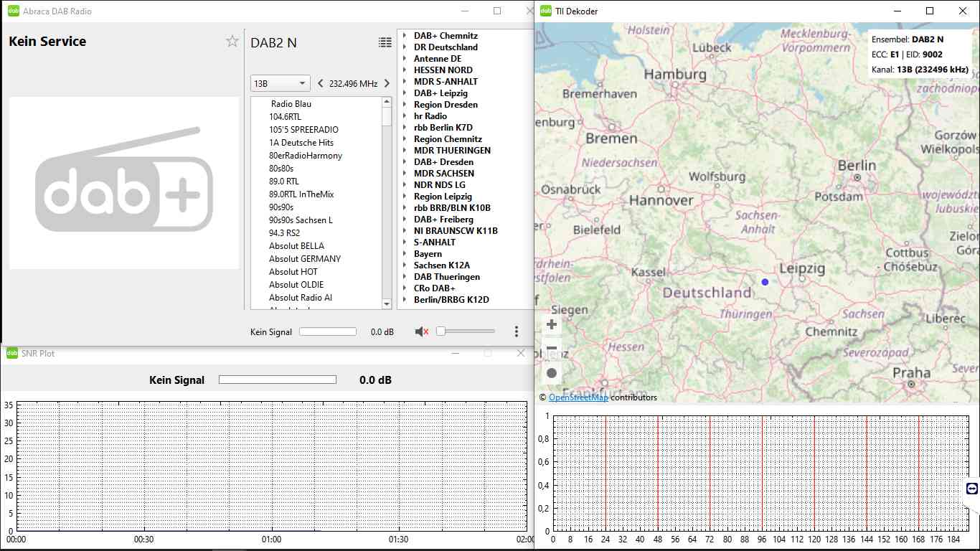
Task: Click the volume slider
Action: [x=466, y=331]
